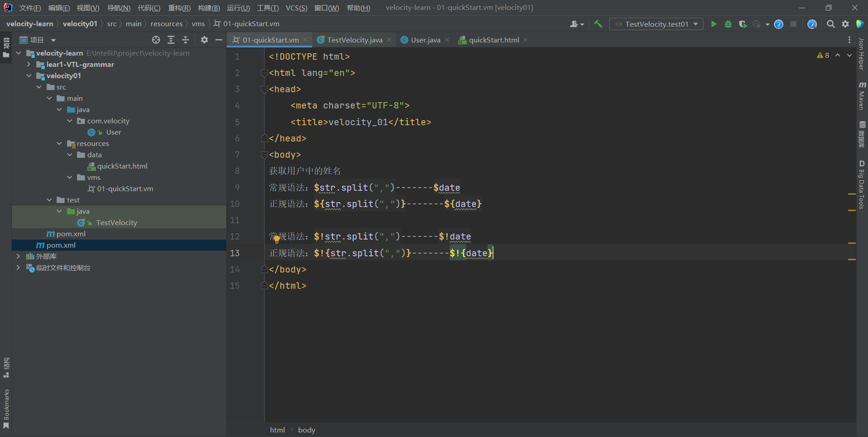Click body in the editor breadcrumb bar
Viewport: 868px width, 437px height.
pyautogui.click(x=307, y=430)
